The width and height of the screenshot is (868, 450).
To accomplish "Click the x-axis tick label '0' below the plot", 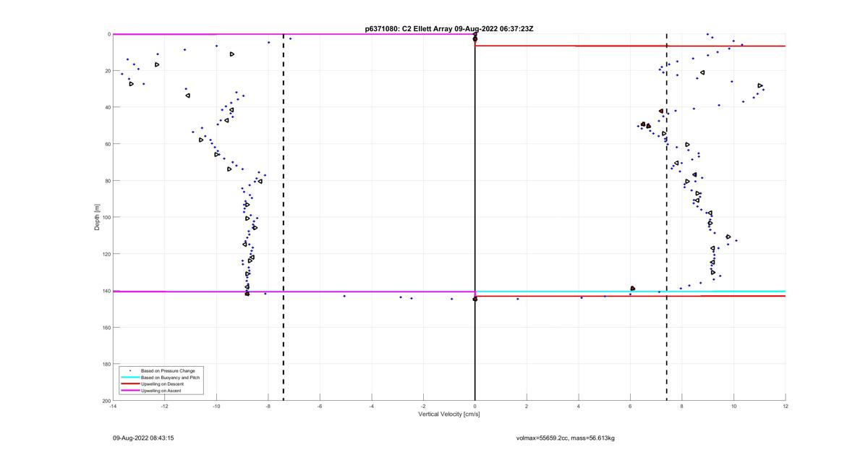I will [x=475, y=406].
